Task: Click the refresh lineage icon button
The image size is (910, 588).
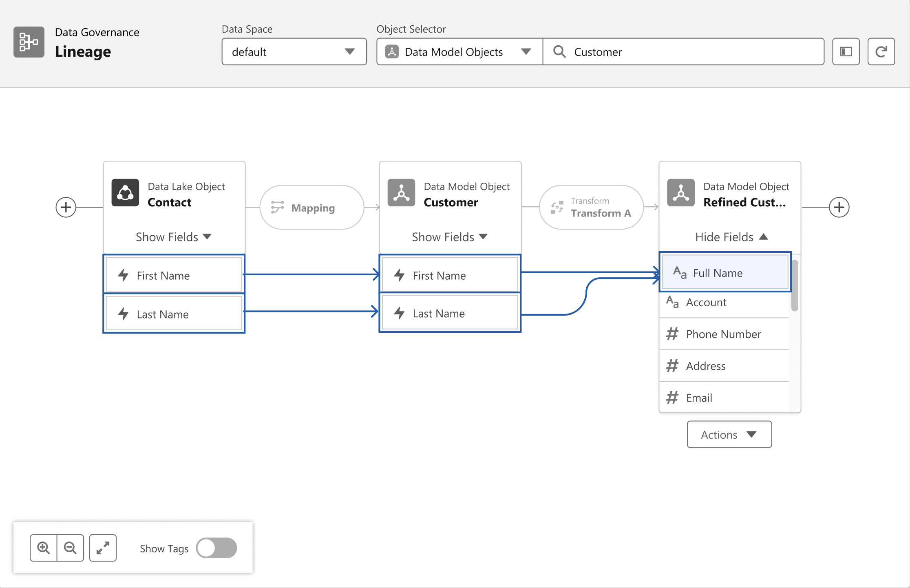Action: click(881, 51)
